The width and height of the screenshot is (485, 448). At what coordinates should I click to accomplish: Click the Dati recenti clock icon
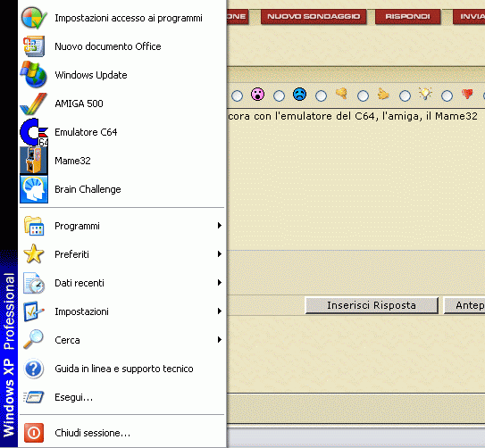[34, 283]
